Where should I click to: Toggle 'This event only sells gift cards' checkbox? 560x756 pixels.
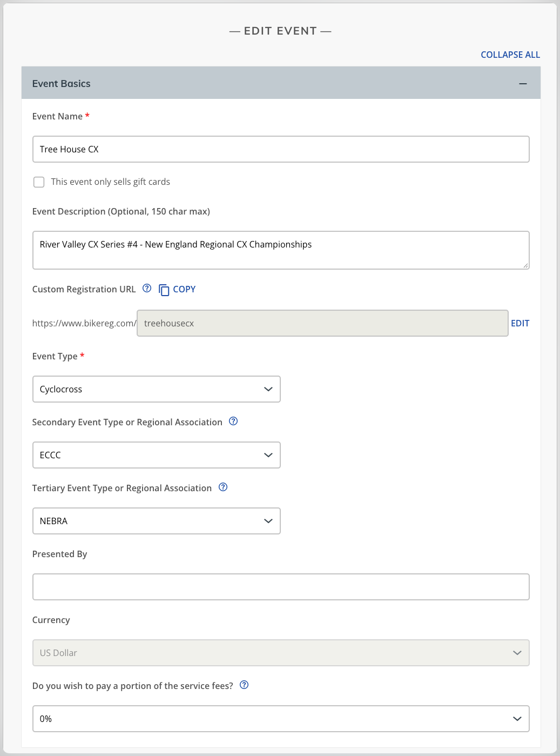39,182
